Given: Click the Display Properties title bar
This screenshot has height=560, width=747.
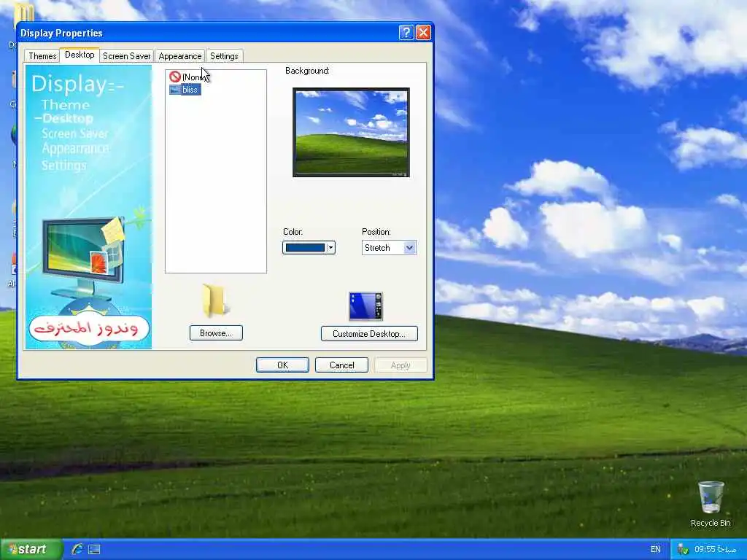Looking at the screenshot, I should (208, 32).
